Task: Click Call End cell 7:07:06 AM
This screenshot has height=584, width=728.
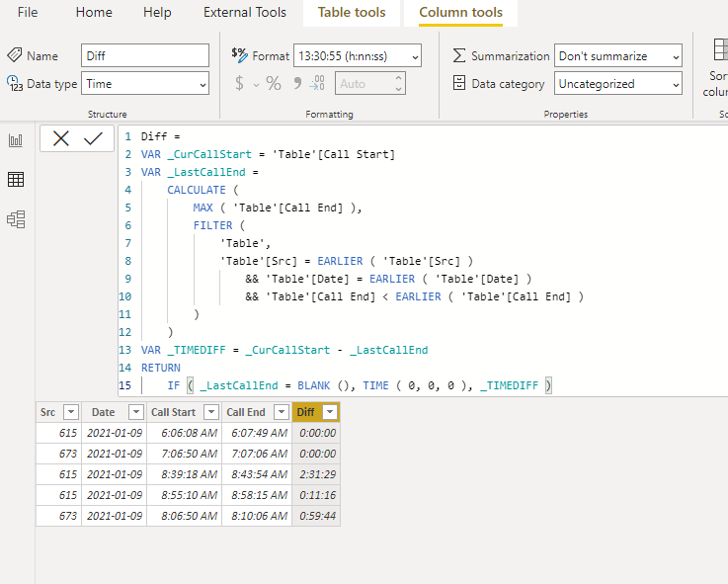Action: pos(257,454)
